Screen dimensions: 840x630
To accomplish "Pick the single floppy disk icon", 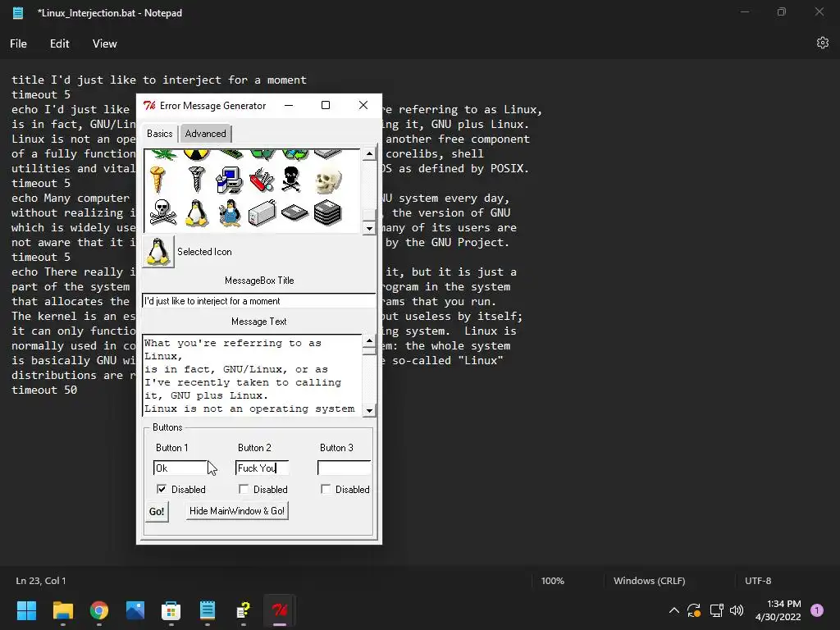I will (x=294, y=212).
